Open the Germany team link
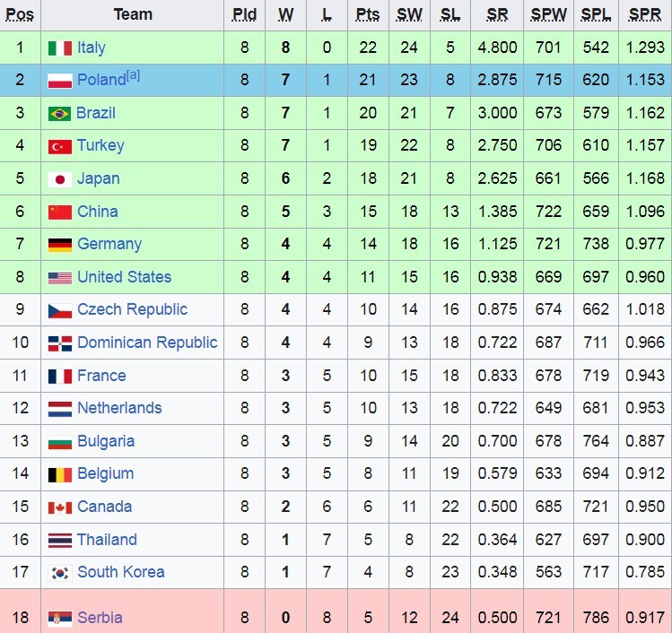672x633 pixels. (109, 244)
